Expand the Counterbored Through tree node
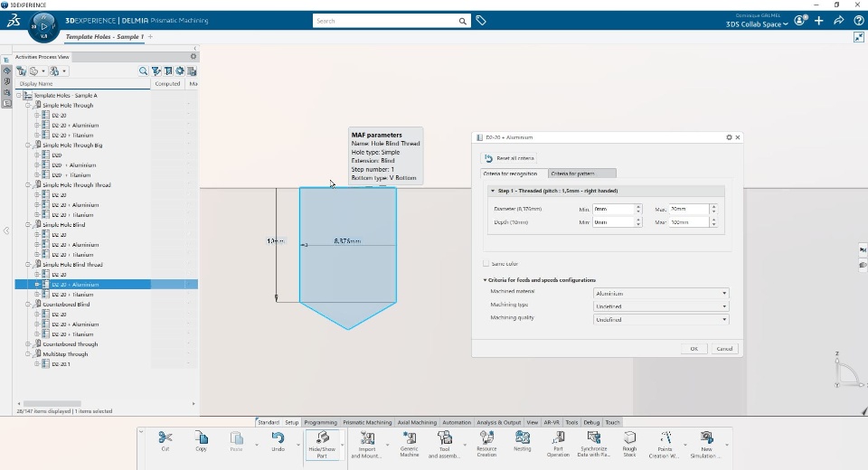868x470 pixels. 28,344
